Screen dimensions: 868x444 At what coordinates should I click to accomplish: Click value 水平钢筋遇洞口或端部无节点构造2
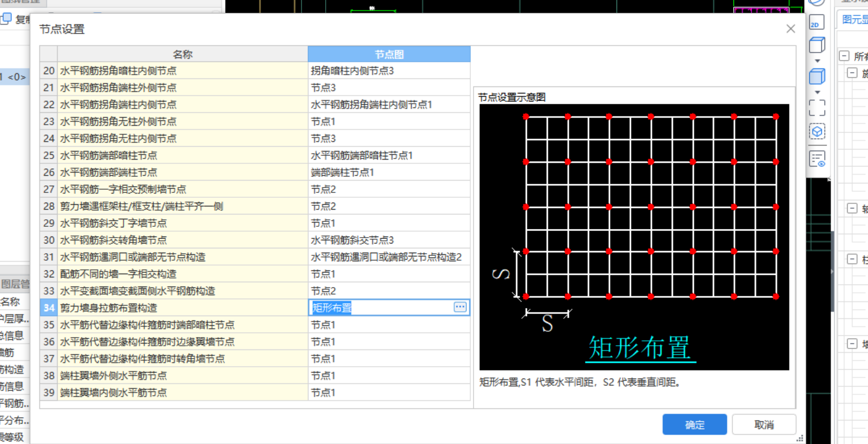coord(389,257)
